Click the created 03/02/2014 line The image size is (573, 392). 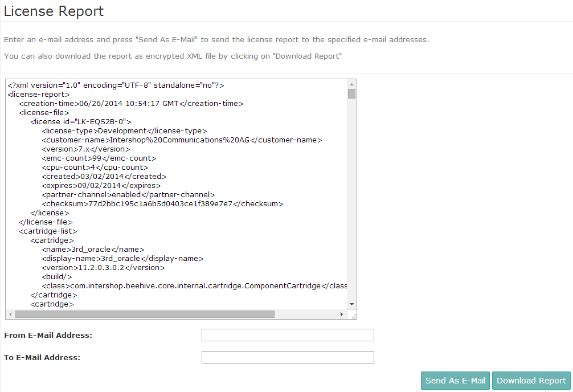(x=104, y=177)
